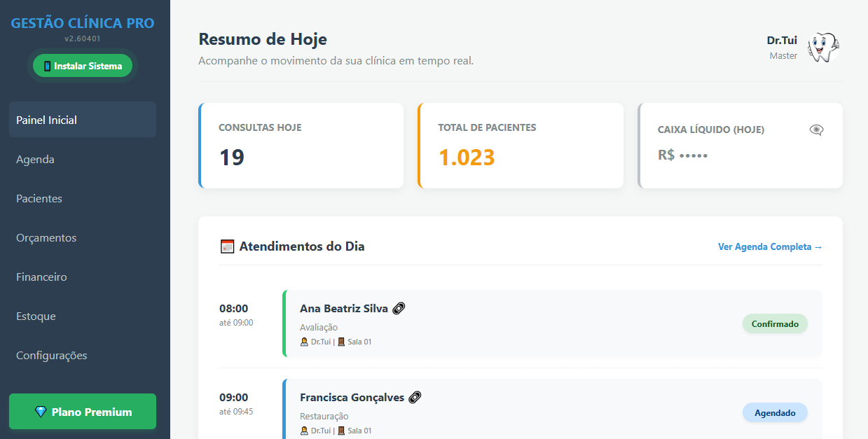Click the paperclip icon next to Francisca Gonçalves
Screen dimensions: 868x439
point(414,397)
